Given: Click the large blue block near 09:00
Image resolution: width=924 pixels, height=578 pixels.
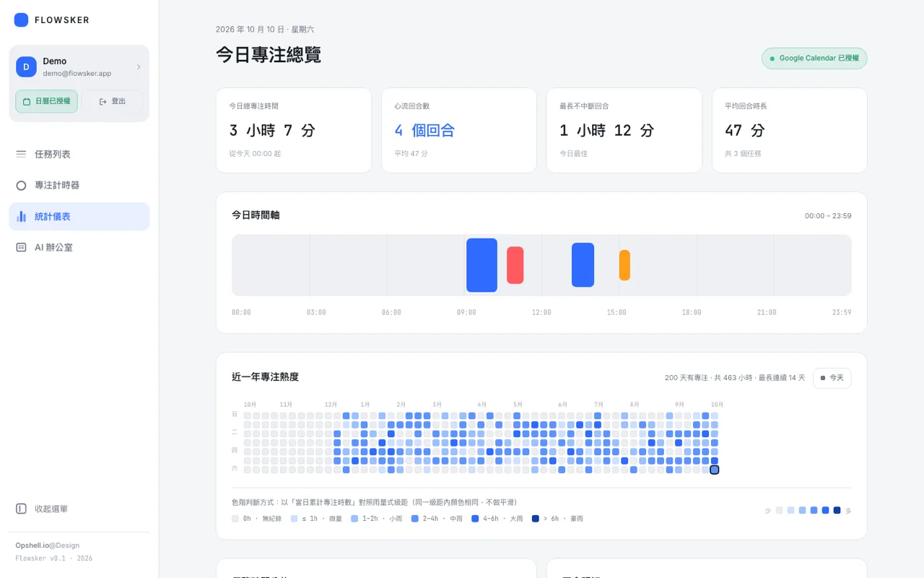Looking at the screenshot, I should [481, 265].
